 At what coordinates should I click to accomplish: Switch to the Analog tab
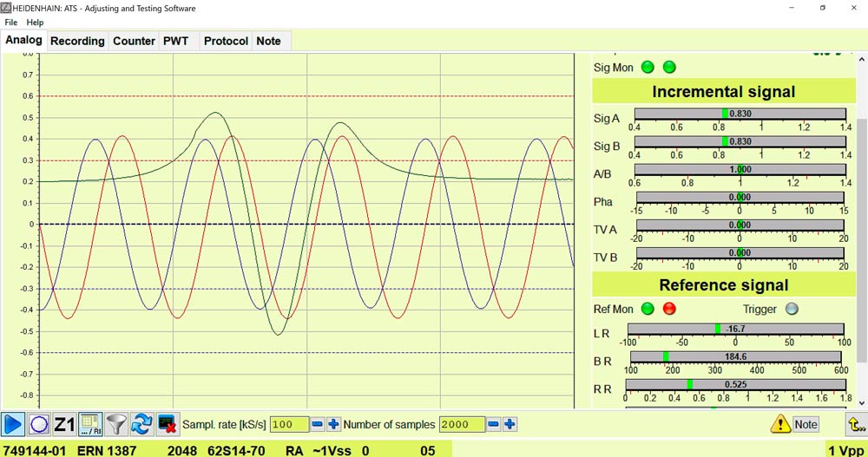tap(23, 40)
